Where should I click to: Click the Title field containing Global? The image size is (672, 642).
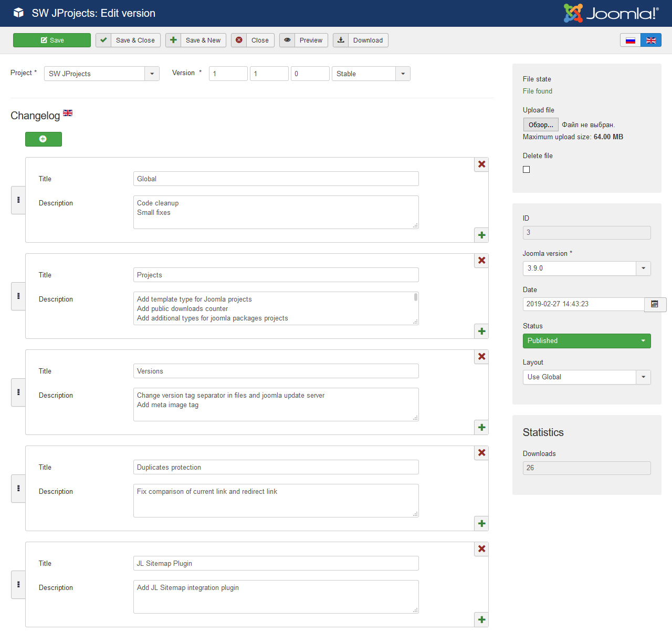click(x=276, y=179)
